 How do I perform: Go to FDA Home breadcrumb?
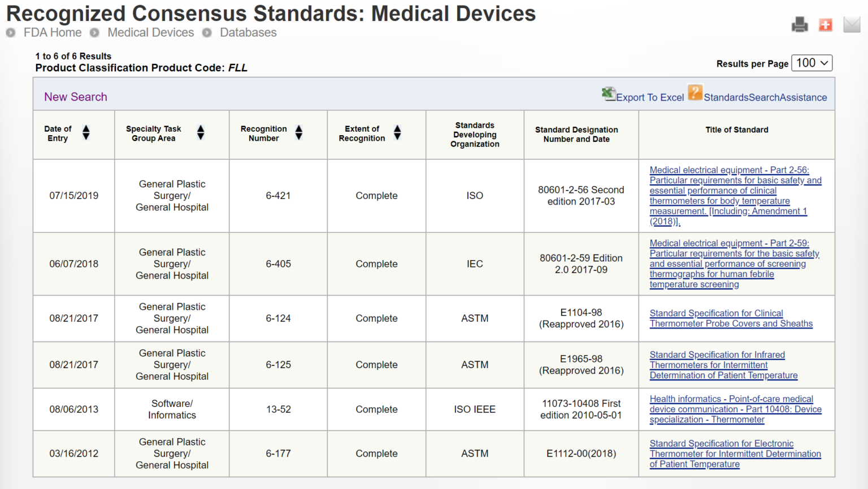(52, 33)
